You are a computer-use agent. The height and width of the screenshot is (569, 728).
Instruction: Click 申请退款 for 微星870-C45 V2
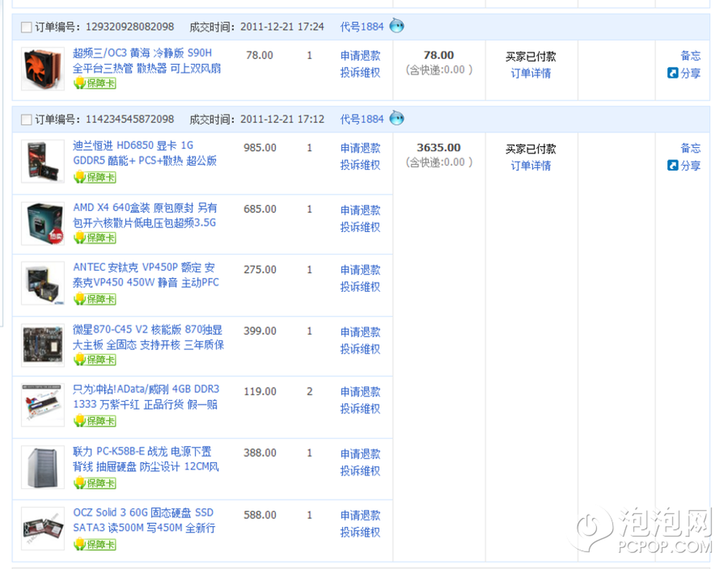pyautogui.click(x=360, y=332)
